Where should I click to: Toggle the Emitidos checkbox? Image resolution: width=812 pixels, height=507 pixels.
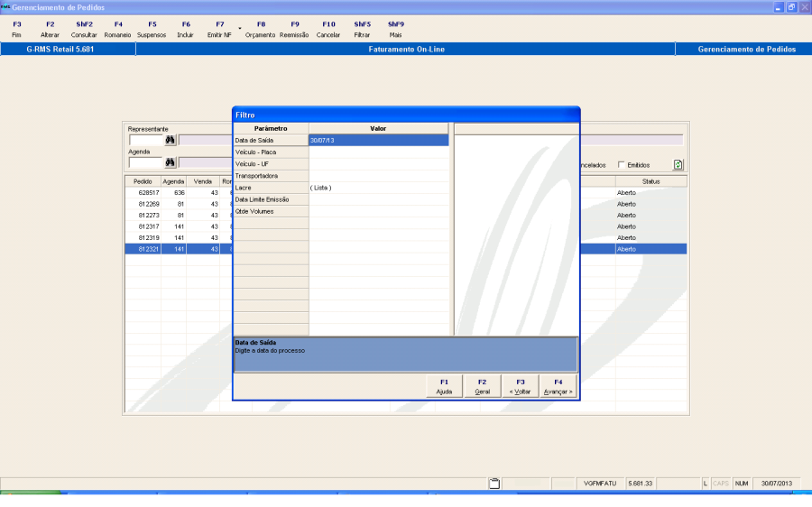click(621, 165)
